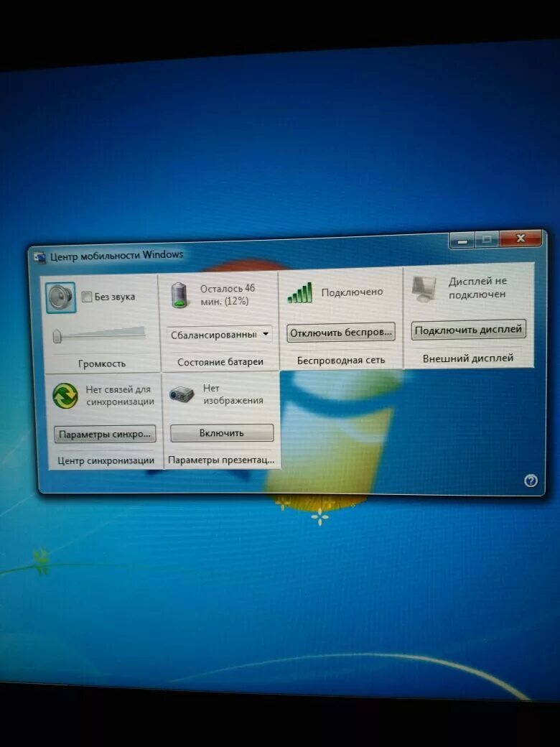Screen dimensions: 560x747
Task: Click the "Подключить дисплей" button
Action: (469, 330)
